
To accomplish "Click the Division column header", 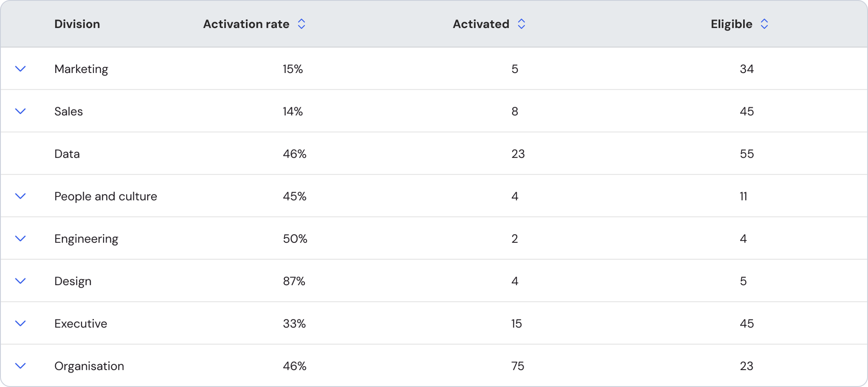I will [77, 24].
